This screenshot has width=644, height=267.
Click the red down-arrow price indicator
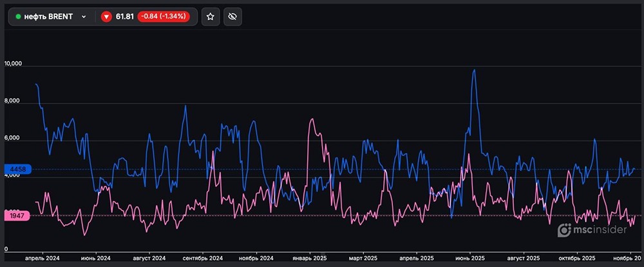tap(106, 17)
